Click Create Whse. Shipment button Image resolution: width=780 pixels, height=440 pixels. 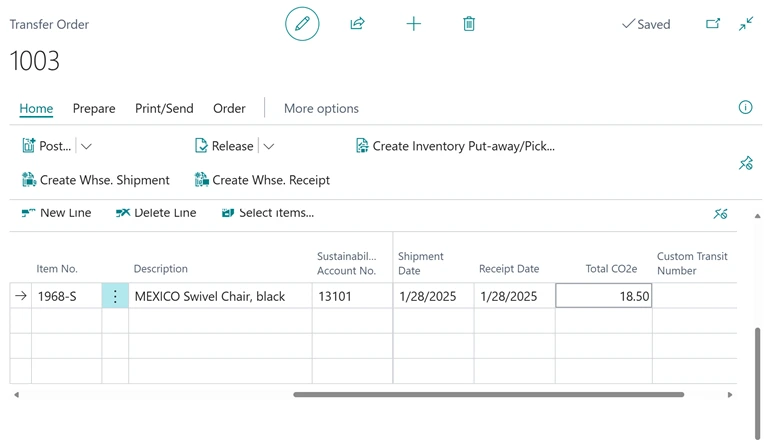[x=96, y=180]
